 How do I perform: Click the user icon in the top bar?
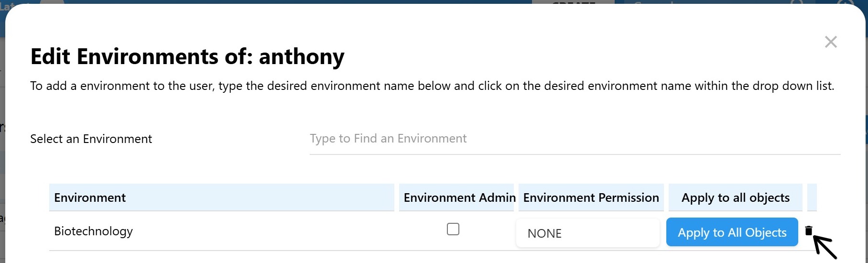click(x=797, y=2)
